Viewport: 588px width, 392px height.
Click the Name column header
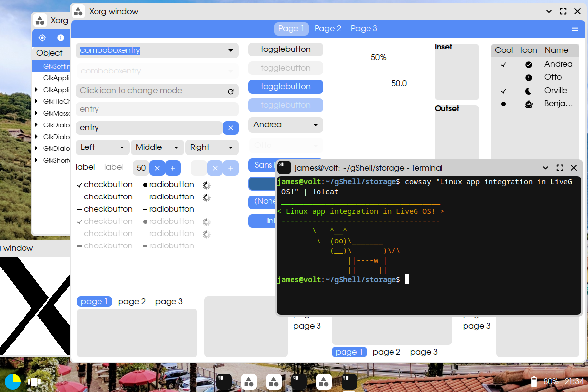click(556, 50)
